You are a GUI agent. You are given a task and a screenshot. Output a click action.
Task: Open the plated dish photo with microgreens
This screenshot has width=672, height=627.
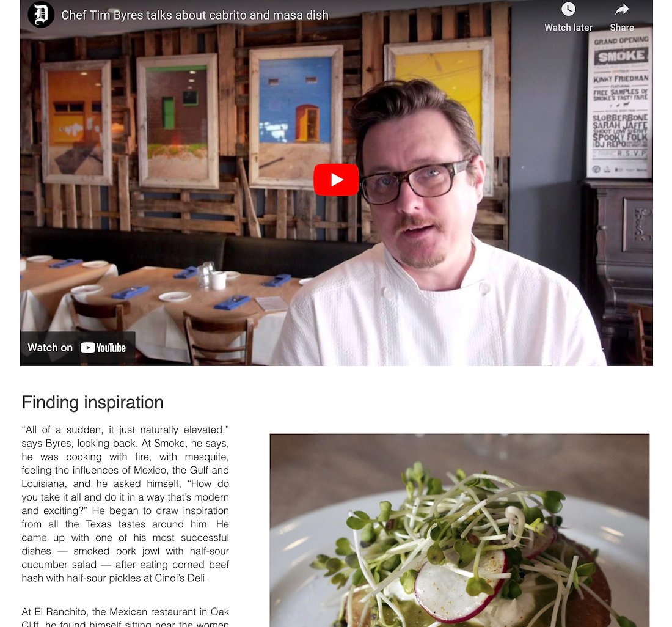pyautogui.click(x=459, y=530)
